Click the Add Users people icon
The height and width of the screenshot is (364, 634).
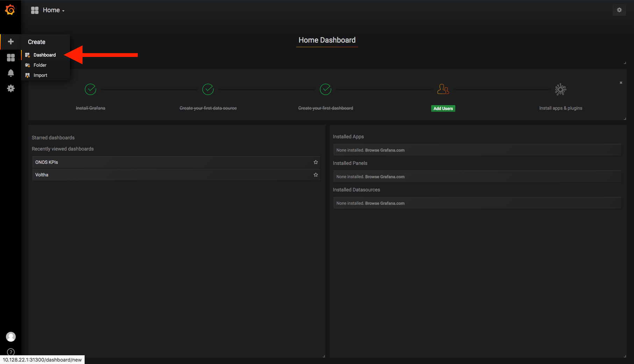[443, 89]
